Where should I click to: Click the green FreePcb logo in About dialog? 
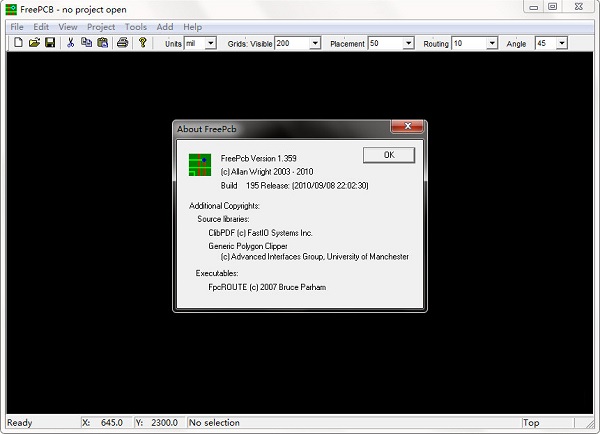tap(200, 165)
